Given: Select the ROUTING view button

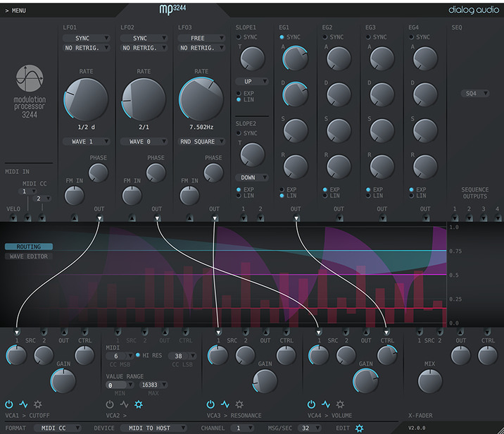Looking at the screenshot, I should pos(28,247).
